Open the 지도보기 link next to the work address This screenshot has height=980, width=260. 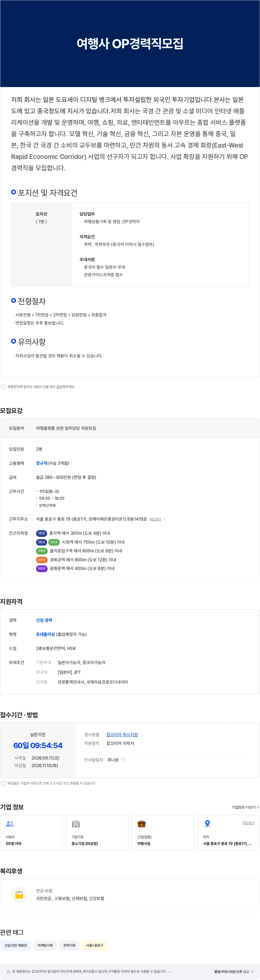click(x=155, y=519)
